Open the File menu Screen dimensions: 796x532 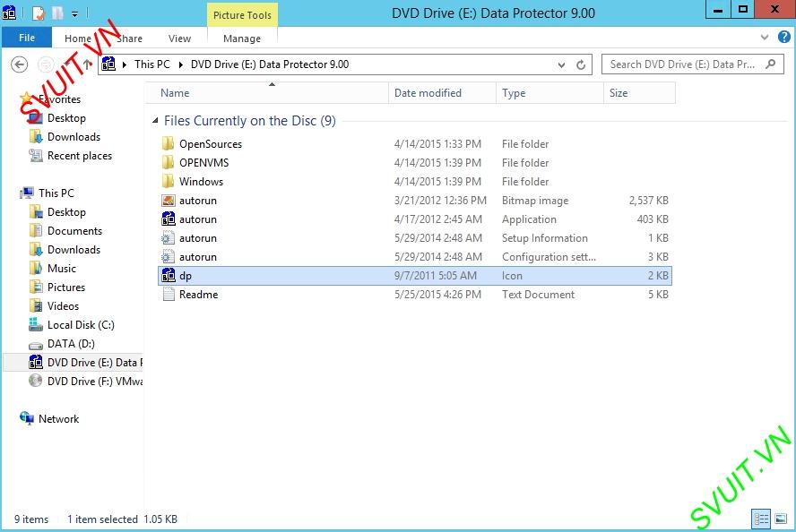[27, 38]
